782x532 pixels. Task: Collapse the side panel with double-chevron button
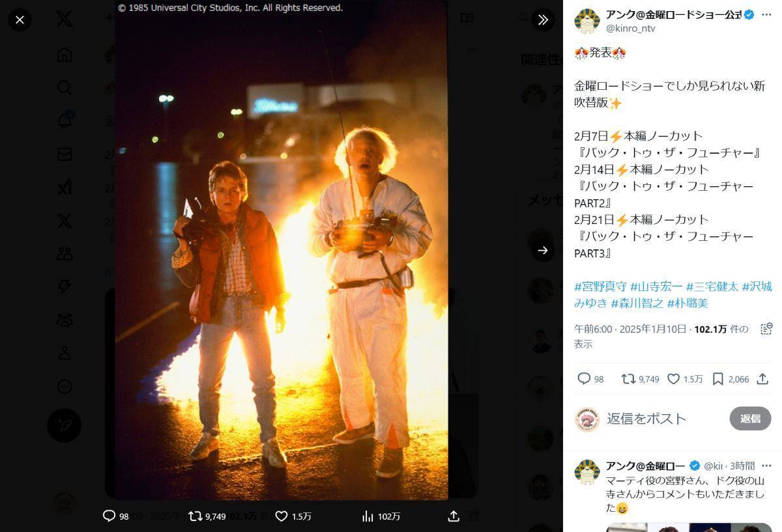tap(543, 20)
